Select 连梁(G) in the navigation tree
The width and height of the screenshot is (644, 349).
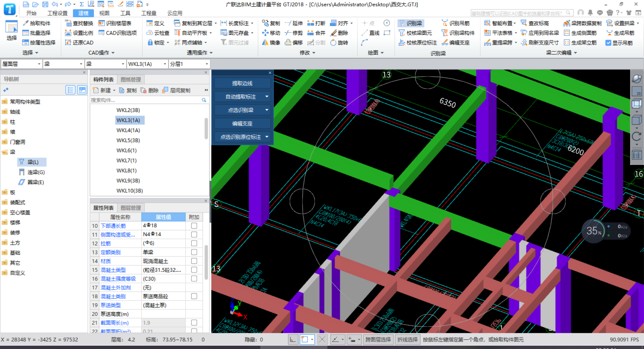36,172
